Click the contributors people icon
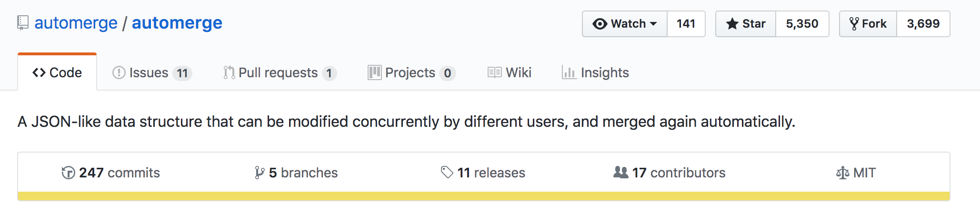The height and width of the screenshot is (206, 980). click(x=621, y=172)
